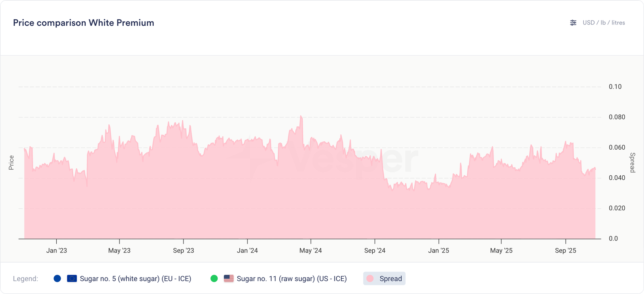Open the USD / lb / litres unit selector
The image size is (644, 294).
pos(604,23)
